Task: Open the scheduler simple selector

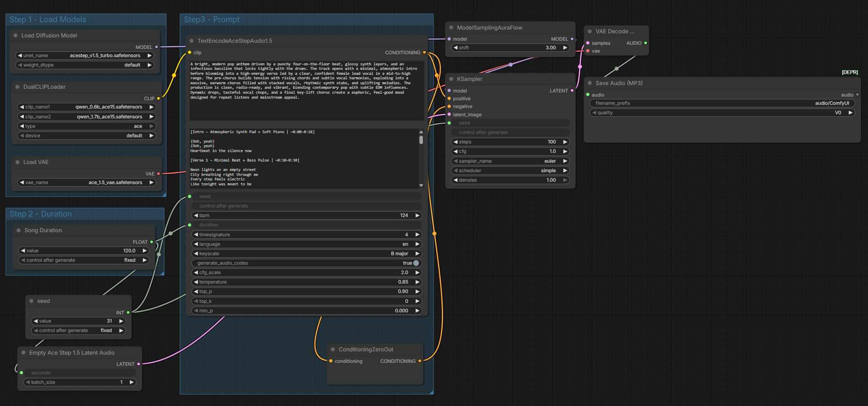Action: [510, 171]
